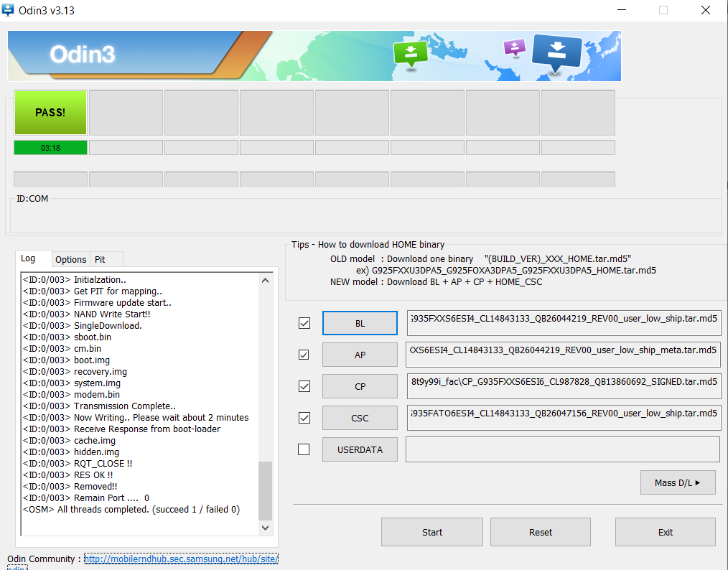Uncheck the CP file checkbox
Viewport: 728px width, 570px height.
304,386
